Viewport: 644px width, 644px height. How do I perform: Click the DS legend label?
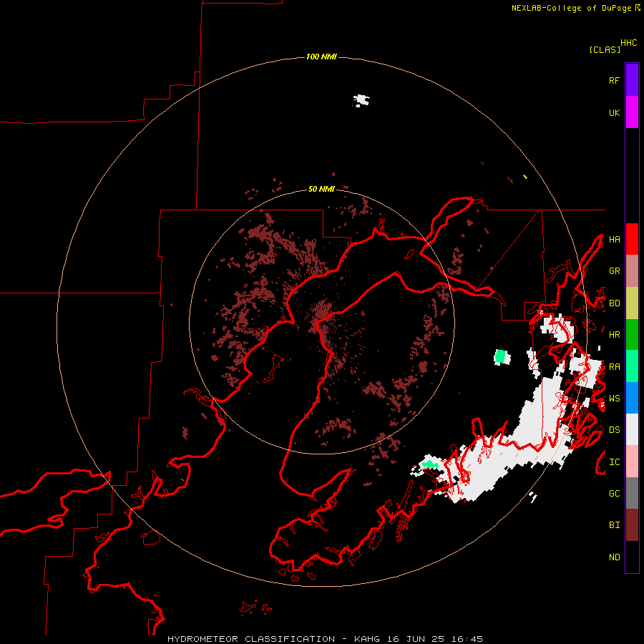pos(614,430)
